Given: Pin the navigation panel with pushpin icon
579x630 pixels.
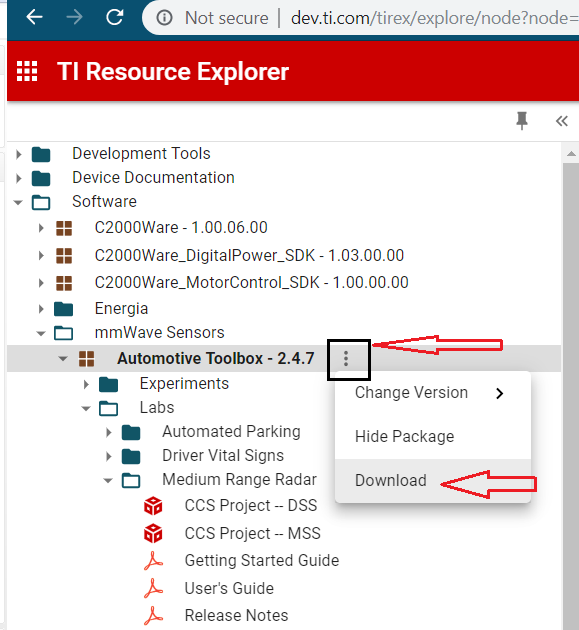Looking at the screenshot, I should coord(522,121).
